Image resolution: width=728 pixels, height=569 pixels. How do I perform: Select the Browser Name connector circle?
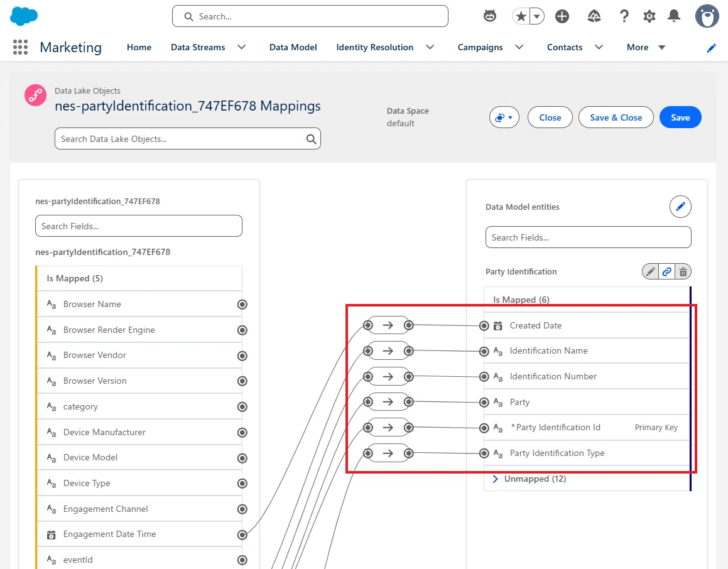242,305
